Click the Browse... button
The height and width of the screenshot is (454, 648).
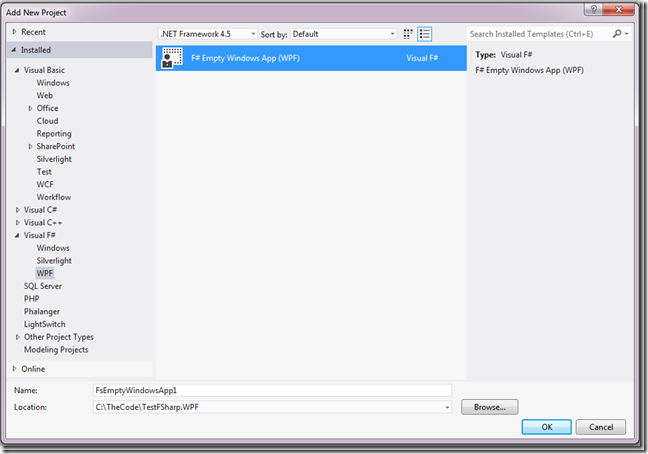point(489,407)
